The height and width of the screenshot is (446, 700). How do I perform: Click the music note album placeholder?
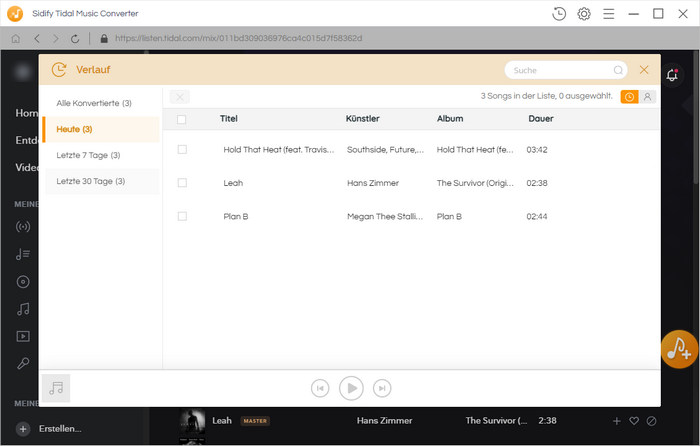(x=56, y=388)
